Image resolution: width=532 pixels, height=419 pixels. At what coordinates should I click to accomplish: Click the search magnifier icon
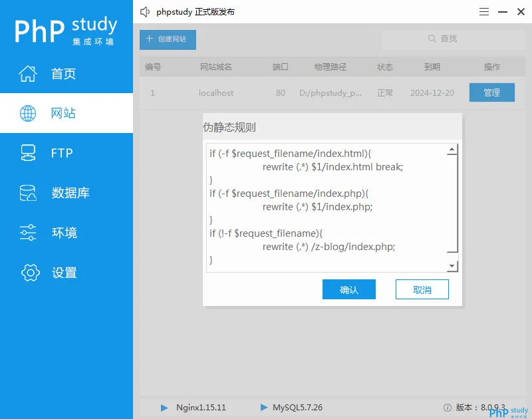click(x=432, y=39)
